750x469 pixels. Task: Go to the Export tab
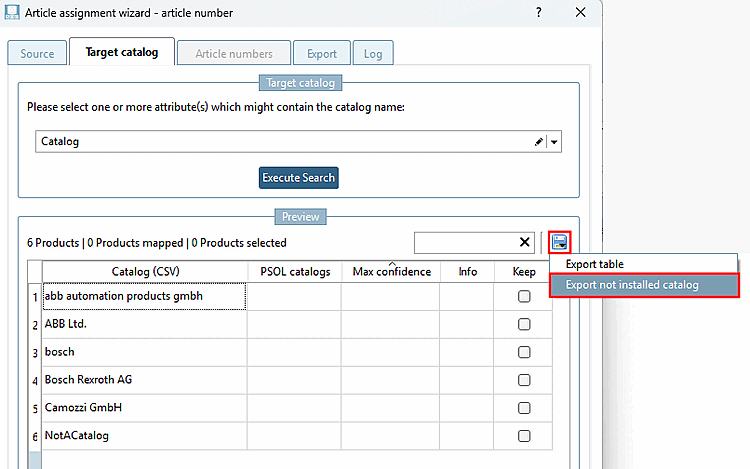point(322,54)
